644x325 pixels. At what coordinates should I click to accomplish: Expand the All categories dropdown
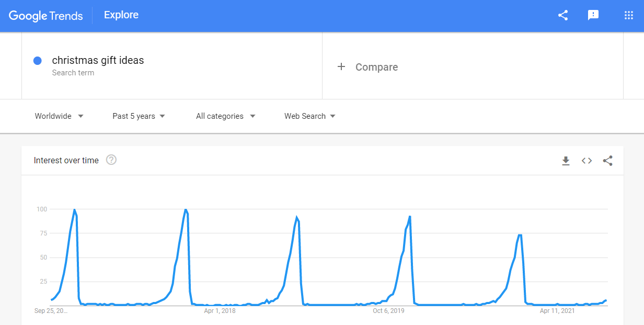(225, 116)
